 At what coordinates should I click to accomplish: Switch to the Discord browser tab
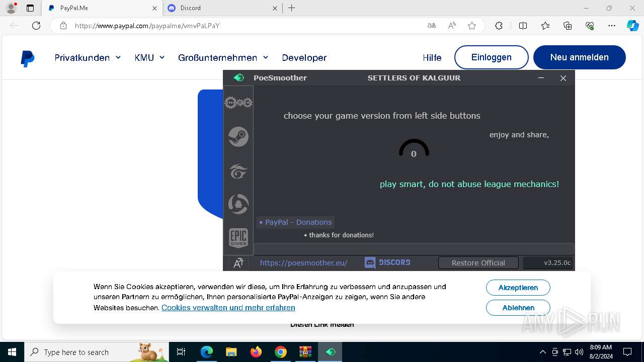point(223,8)
